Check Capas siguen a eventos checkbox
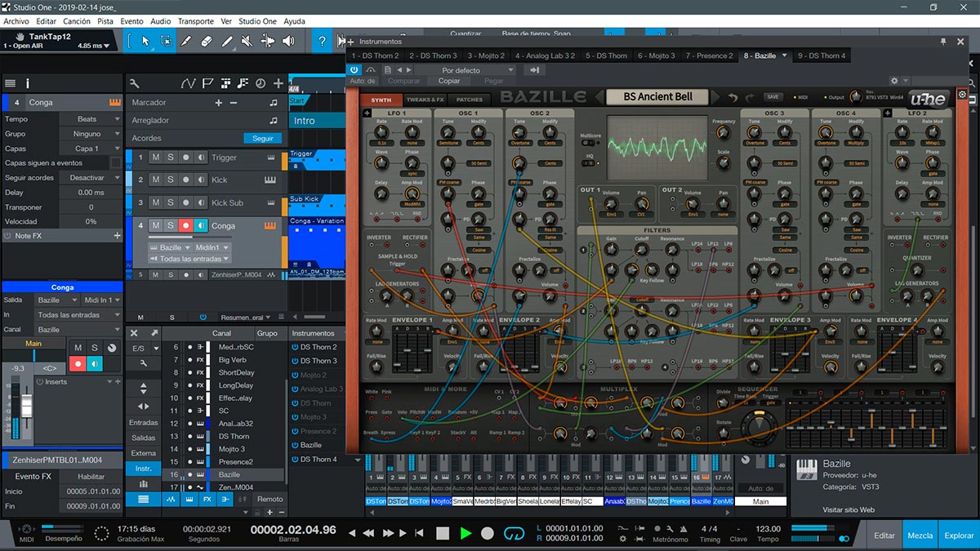The width and height of the screenshot is (980, 551). (115, 163)
